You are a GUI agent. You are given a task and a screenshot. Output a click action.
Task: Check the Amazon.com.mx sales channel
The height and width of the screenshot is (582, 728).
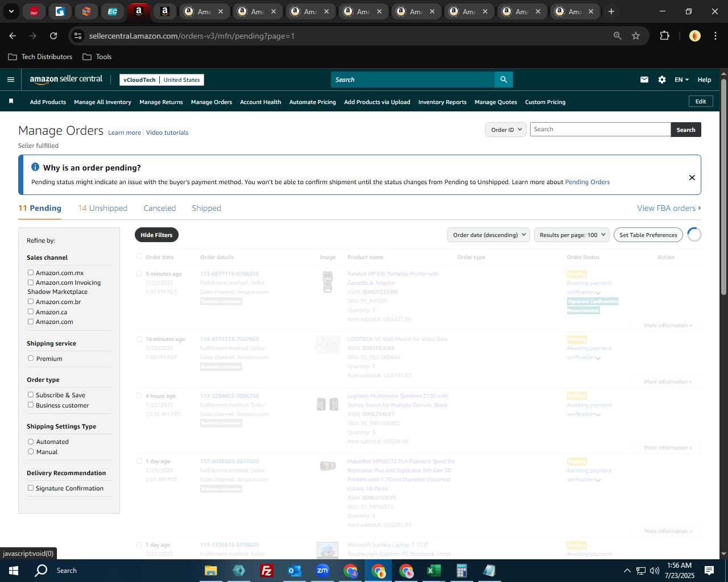31,273
